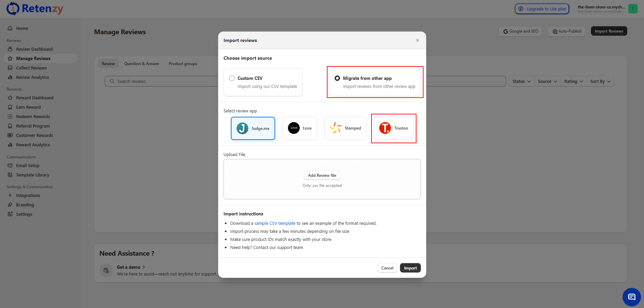This screenshot has height=308, width=644.
Task: Click the Referral Program icon
Action: coord(10,126)
